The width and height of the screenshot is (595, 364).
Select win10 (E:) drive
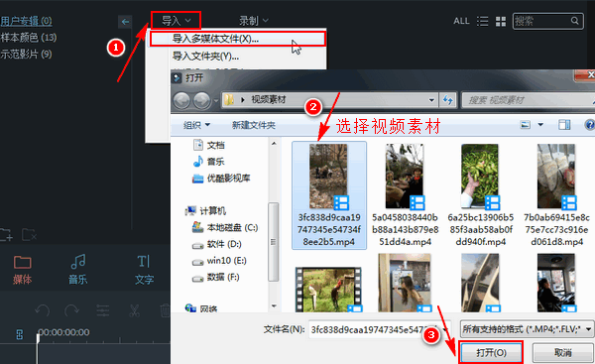(x=219, y=261)
